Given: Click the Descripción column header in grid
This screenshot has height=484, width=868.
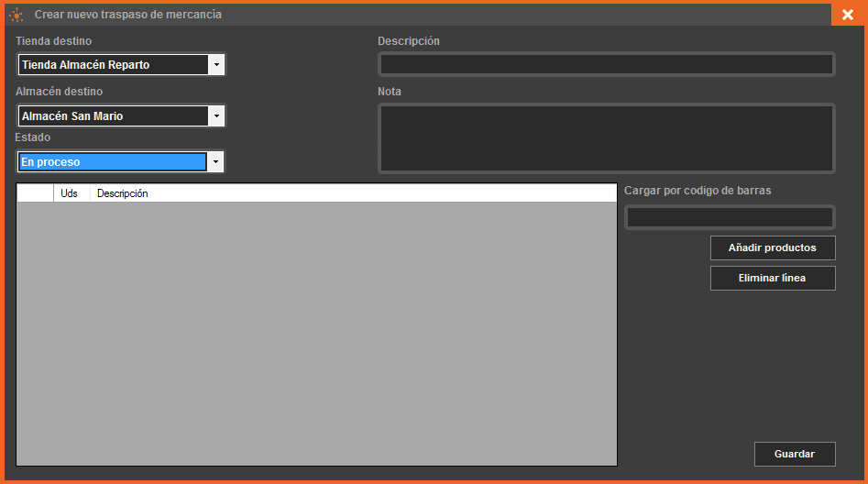Looking at the screenshot, I should pos(123,193).
